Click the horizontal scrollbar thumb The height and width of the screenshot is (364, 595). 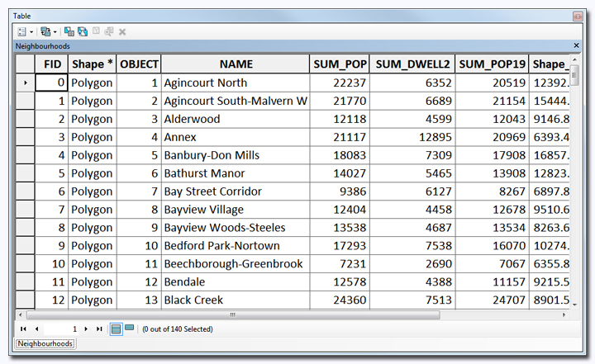click(x=232, y=314)
